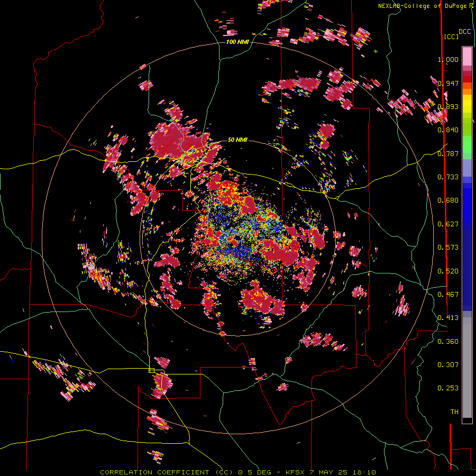
Task: Click the 0.947 legend value
Action: pos(448,83)
